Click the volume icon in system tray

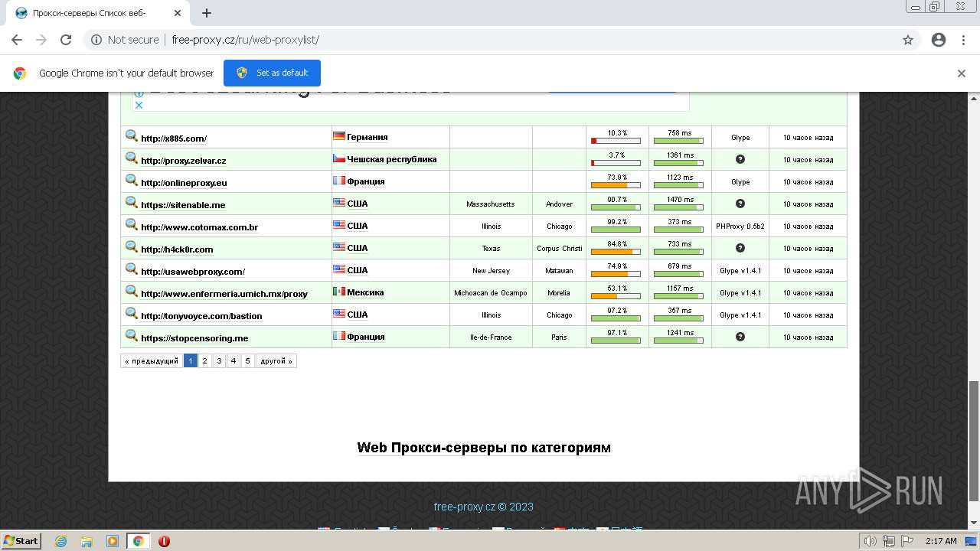[871, 541]
